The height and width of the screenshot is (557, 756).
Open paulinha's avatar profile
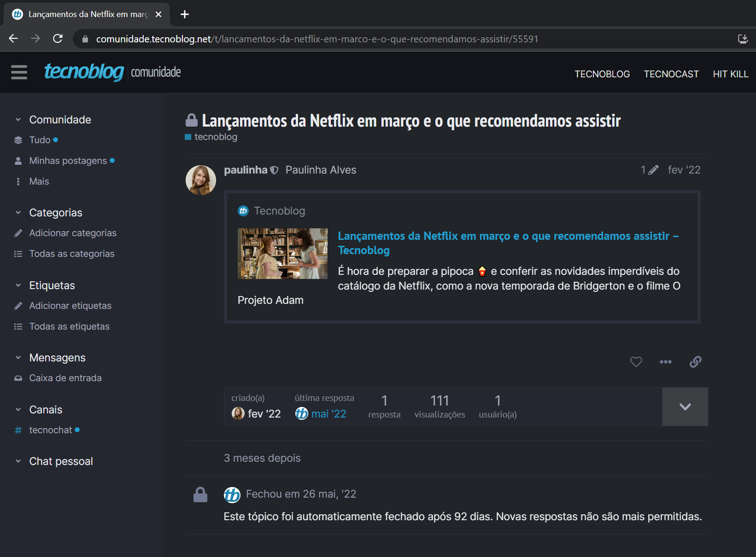(x=201, y=180)
